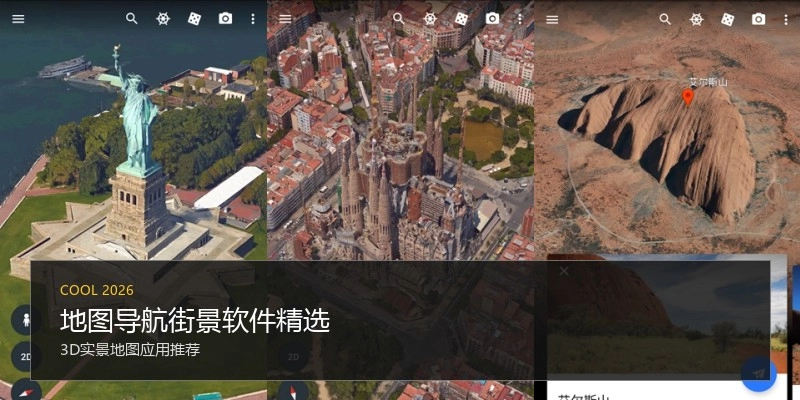Tap camera icon in cathedral city view
The height and width of the screenshot is (400, 800).
(492, 19)
